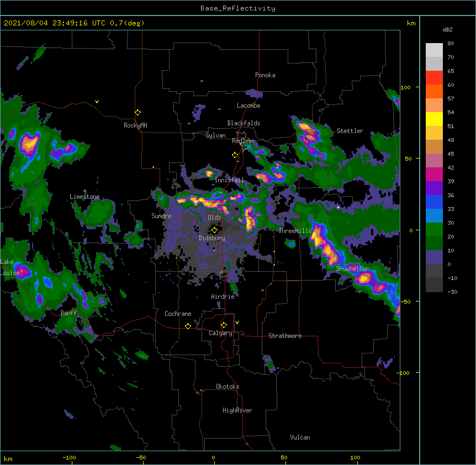Select the Drumheller label
476x465 pixels.
tap(352, 269)
